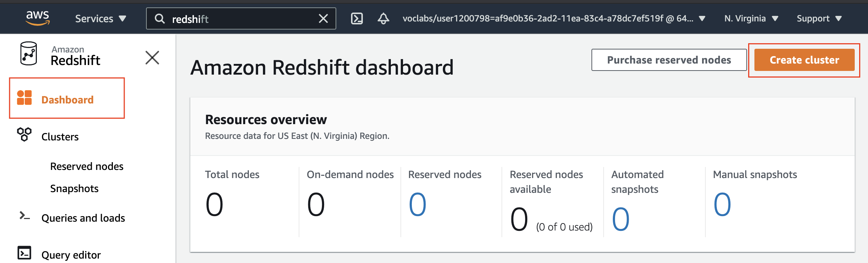Click the Amazon Redshift sidebar title text
This screenshot has height=263, width=868.
pyautogui.click(x=75, y=56)
